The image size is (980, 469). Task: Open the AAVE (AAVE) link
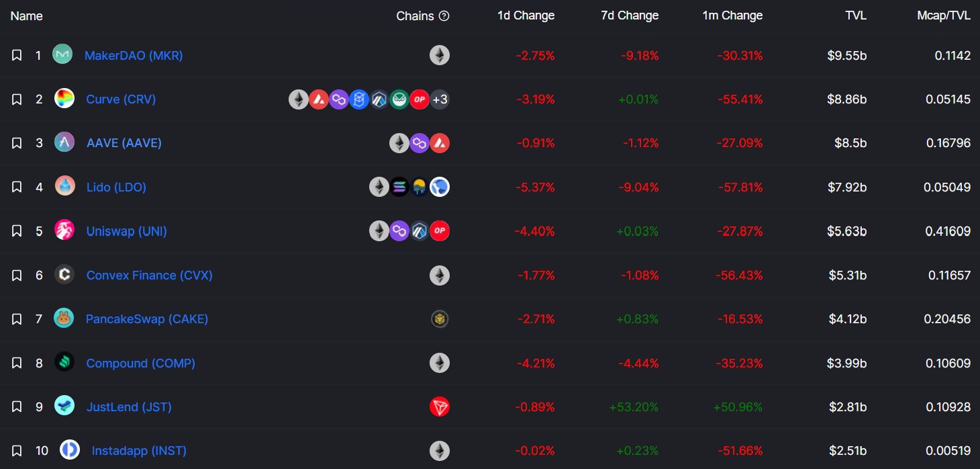point(124,143)
